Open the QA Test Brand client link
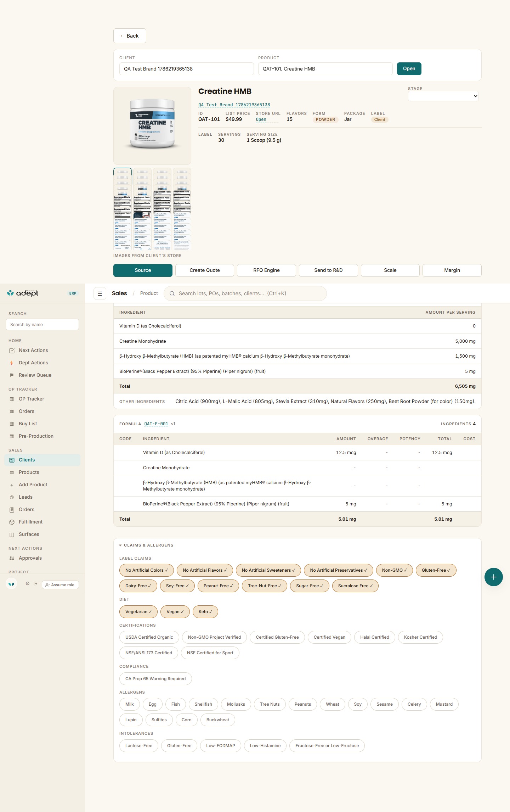Image resolution: width=510 pixels, height=812 pixels. pyautogui.click(x=234, y=105)
